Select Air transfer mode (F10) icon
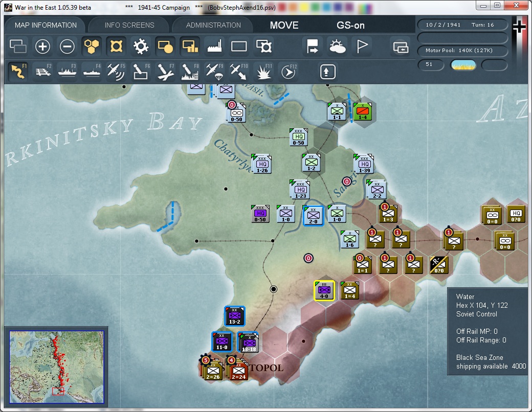This screenshot has width=532, height=412. 239,72
